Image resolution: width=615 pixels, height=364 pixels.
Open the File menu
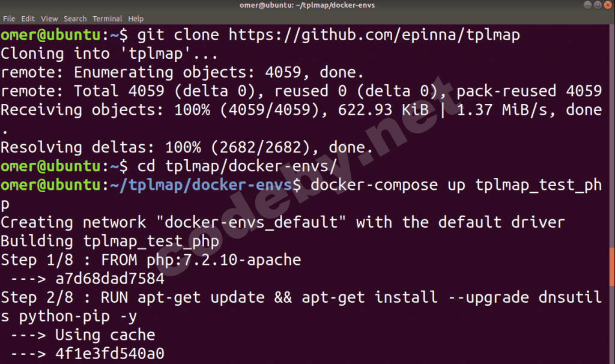[x=9, y=19]
